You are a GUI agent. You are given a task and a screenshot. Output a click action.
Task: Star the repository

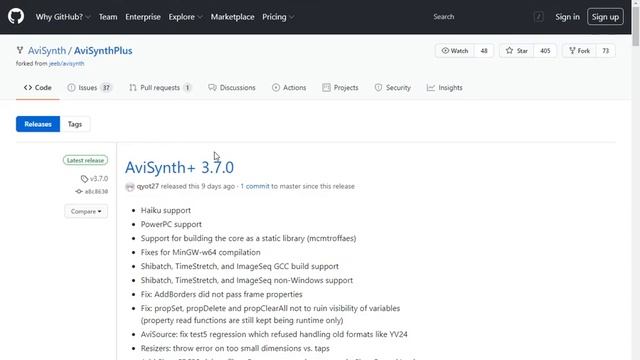coord(516,51)
